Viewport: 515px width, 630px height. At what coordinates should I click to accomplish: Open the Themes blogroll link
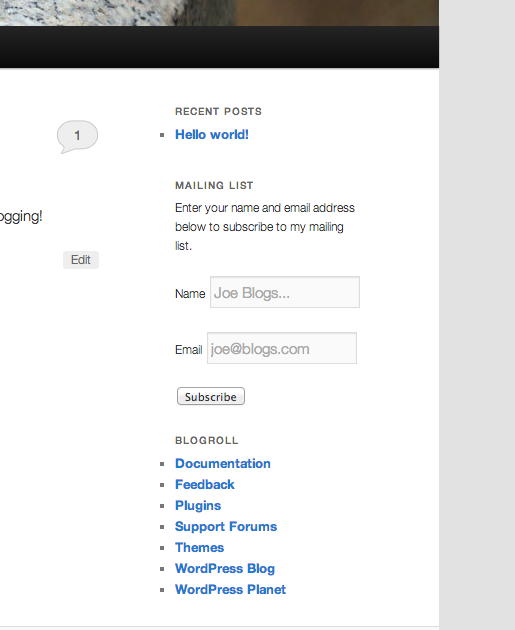pos(199,548)
